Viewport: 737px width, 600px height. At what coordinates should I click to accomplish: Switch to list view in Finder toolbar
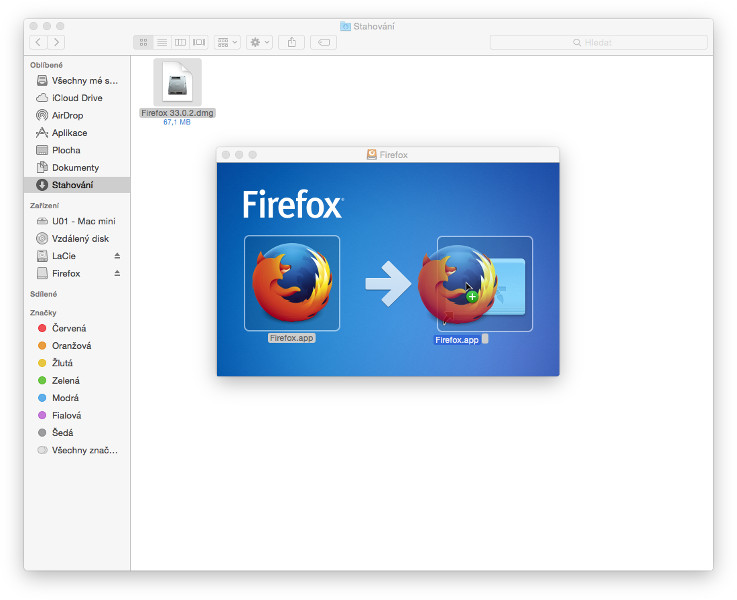tap(162, 42)
